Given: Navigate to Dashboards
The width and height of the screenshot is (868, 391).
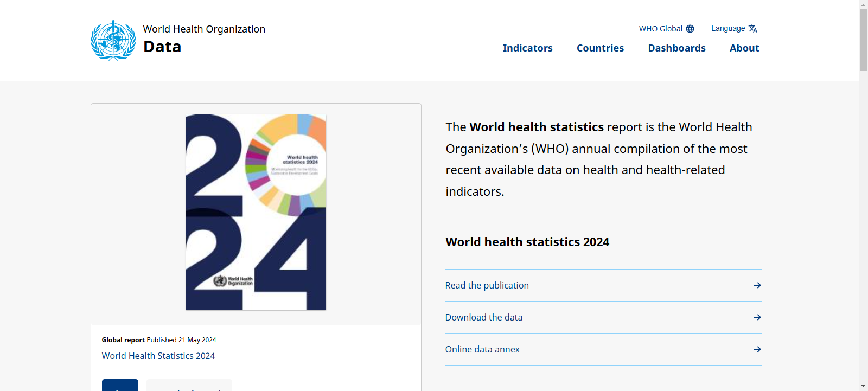Looking at the screenshot, I should click(x=676, y=48).
